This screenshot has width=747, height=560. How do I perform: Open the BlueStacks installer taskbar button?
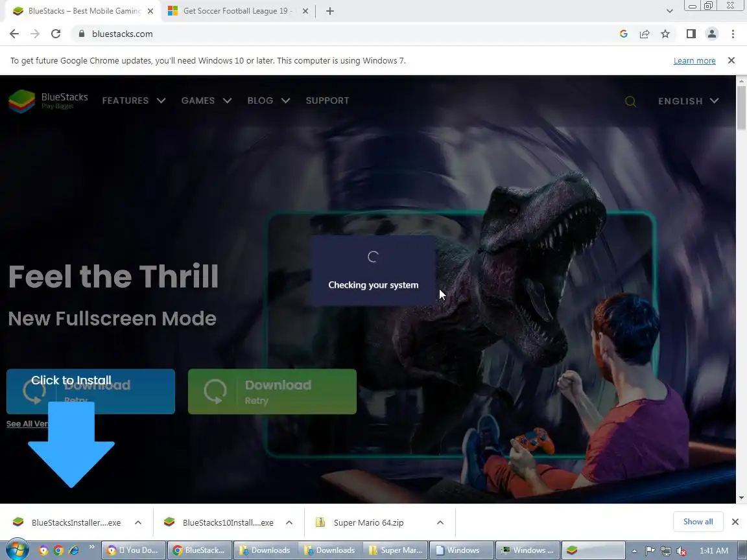[x=593, y=550]
